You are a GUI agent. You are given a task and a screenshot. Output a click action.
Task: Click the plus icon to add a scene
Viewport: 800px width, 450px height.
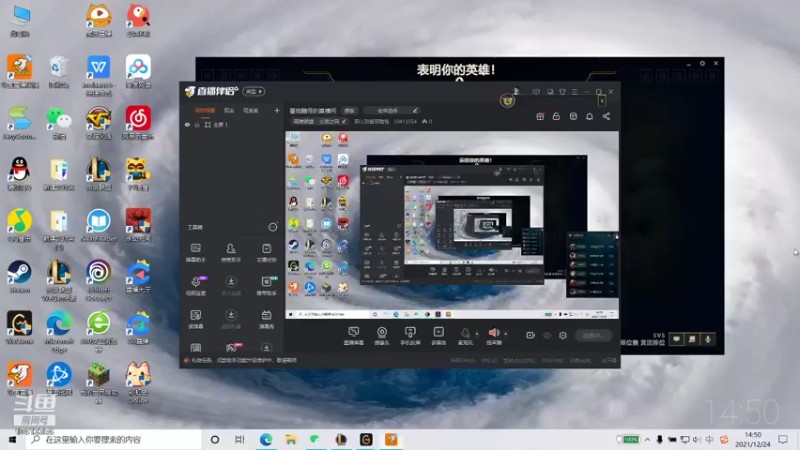(x=277, y=110)
